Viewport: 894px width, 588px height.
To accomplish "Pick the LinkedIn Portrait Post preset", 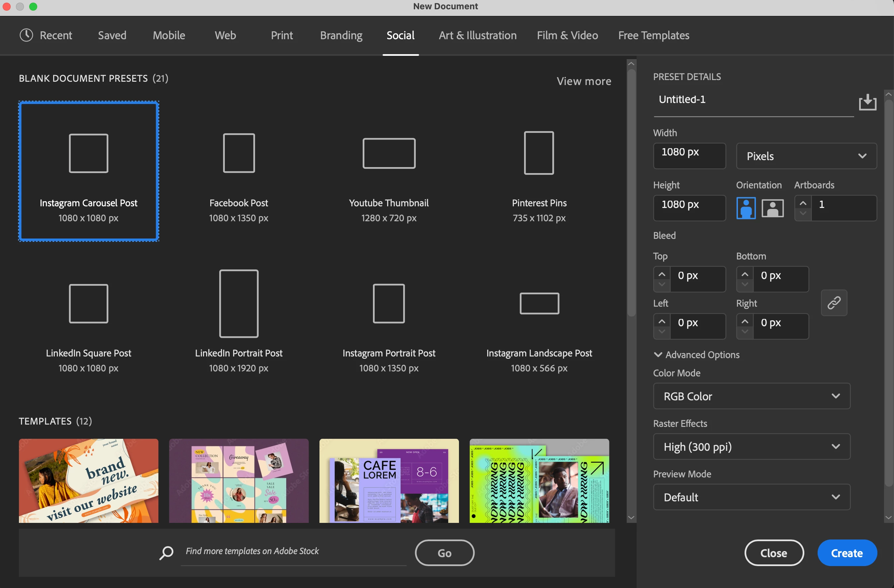I will pos(238,304).
